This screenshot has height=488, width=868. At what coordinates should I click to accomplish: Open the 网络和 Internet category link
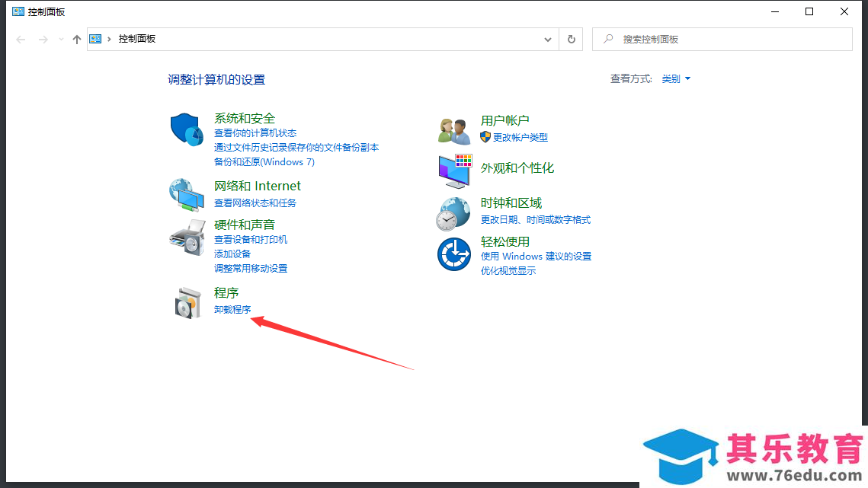258,186
